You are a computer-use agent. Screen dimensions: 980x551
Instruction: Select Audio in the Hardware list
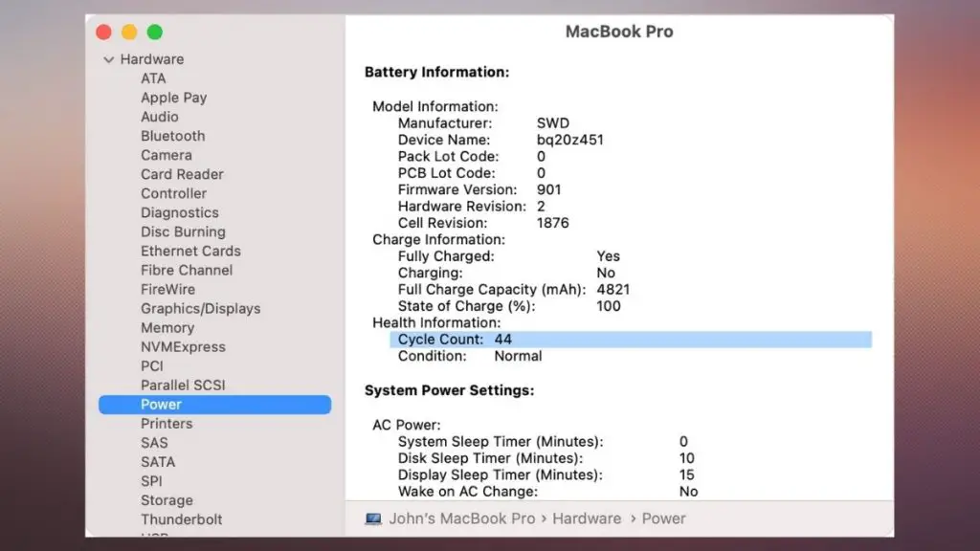(160, 117)
